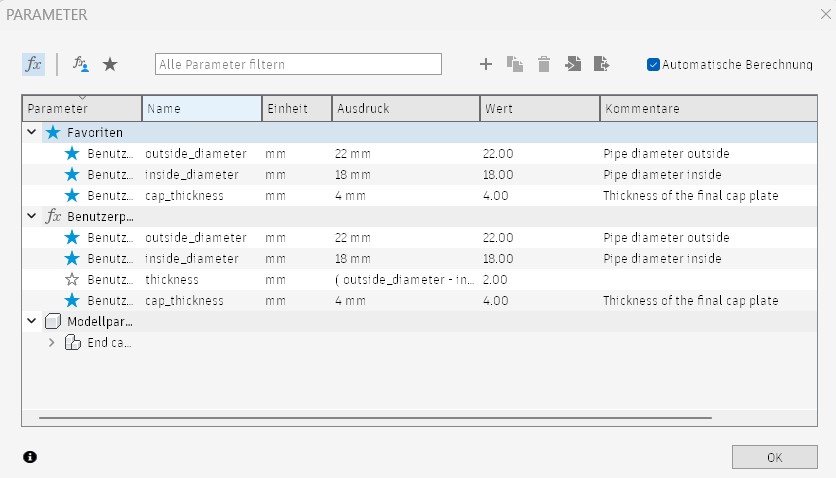Click the 2.00 value cell
The width and height of the screenshot is (836, 478).
click(x=495, y=280)
